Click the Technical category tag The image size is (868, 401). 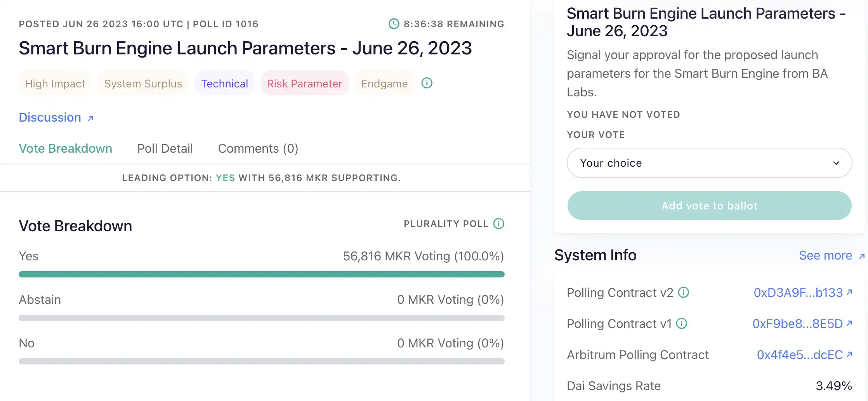[224, 84]
